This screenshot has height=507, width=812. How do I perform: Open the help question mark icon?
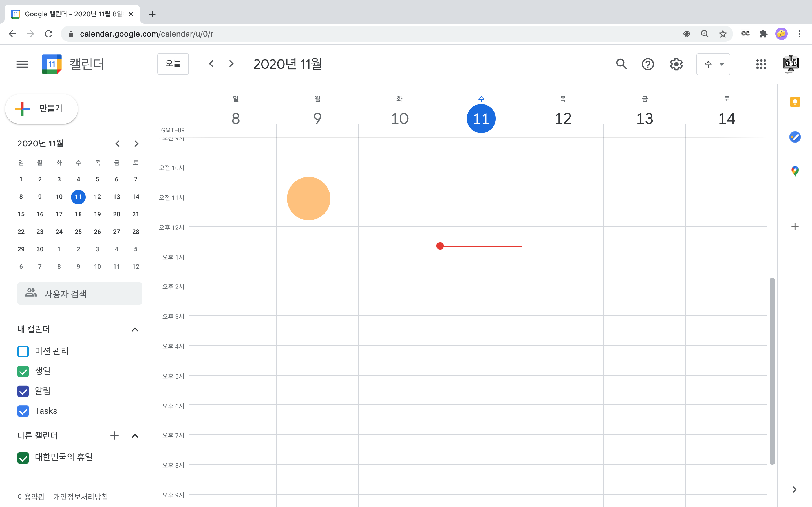tap(648, 64)
